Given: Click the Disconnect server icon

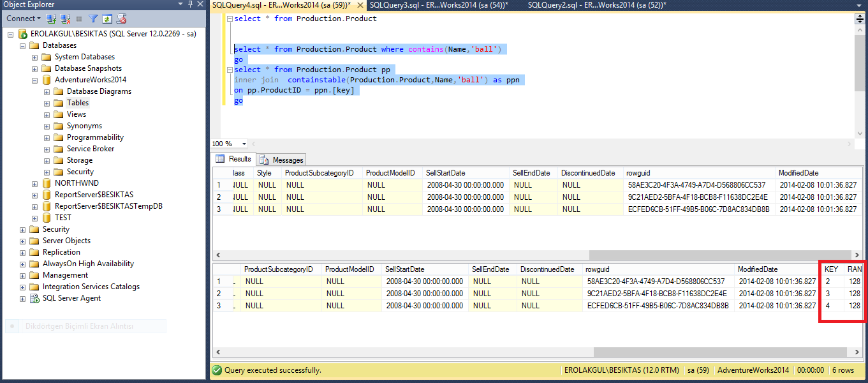Looking at the screenshot, I should pyautogui.click(x=64, y=19).
